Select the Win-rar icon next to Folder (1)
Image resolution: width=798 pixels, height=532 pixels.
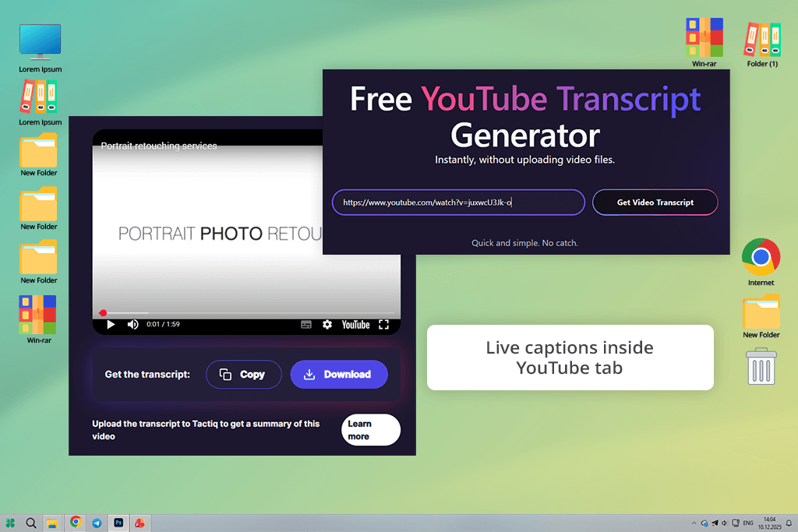click(x=704, y=42)
